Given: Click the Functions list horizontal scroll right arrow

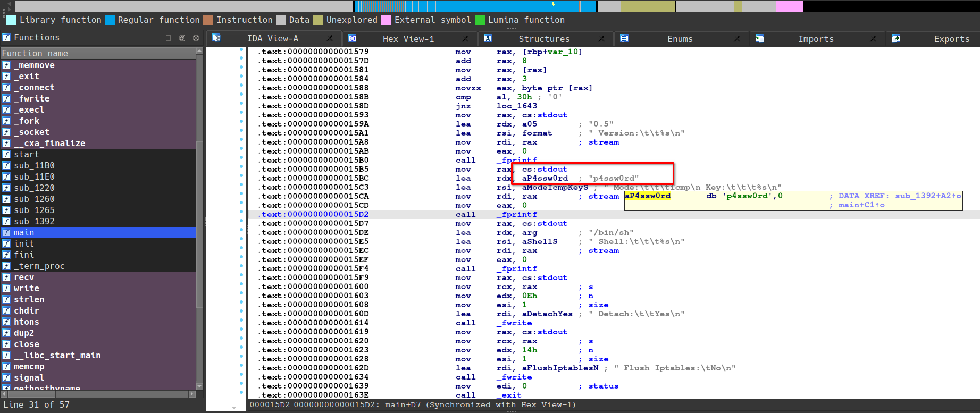Looking at the screenshot, I should (x=192, y=394).
